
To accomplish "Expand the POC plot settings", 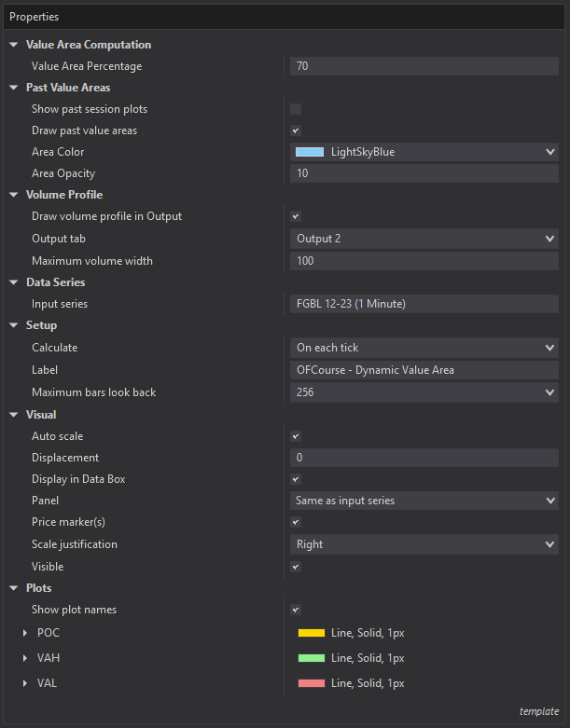I will 25,633.
